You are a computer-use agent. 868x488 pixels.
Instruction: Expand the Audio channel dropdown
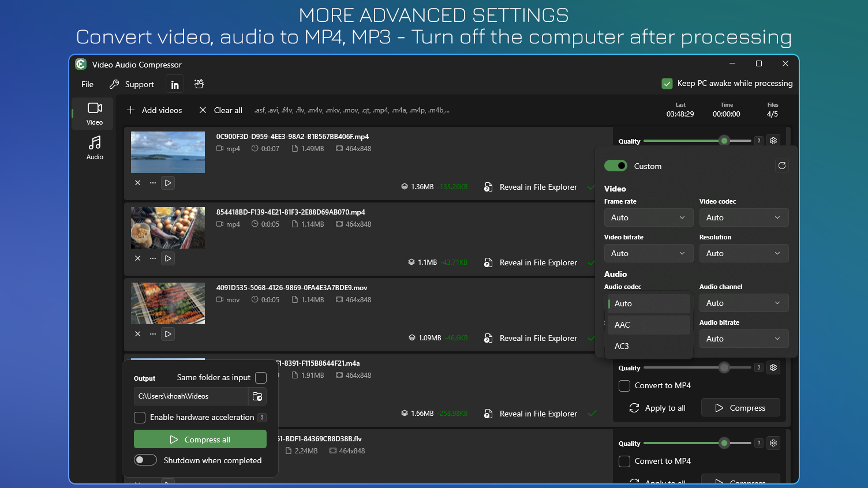click(744, 303)
